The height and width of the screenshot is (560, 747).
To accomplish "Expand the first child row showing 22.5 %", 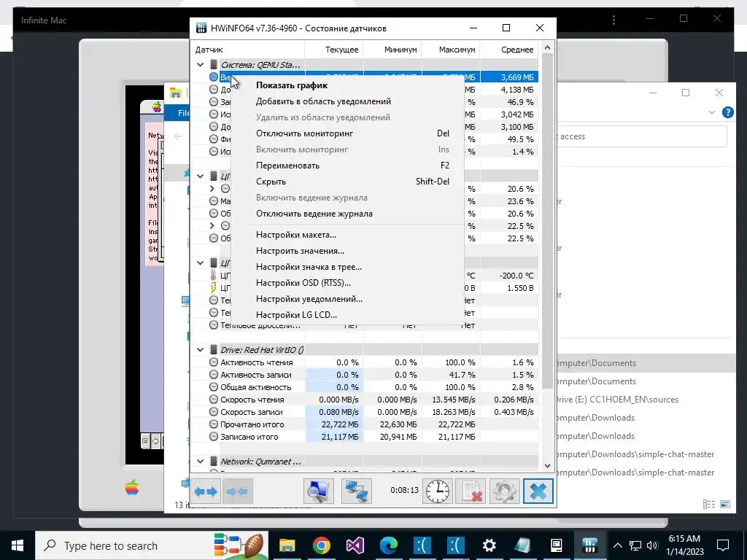I will point(212,226).
